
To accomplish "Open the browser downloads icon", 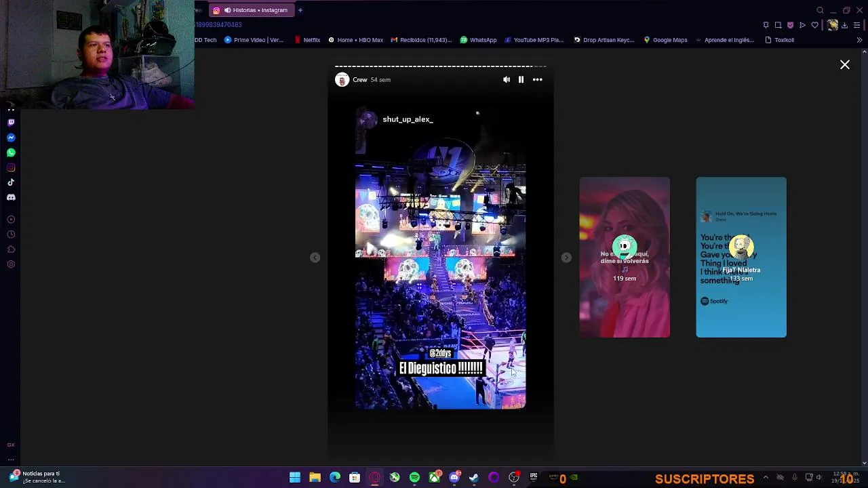I will tap(844, 25).
